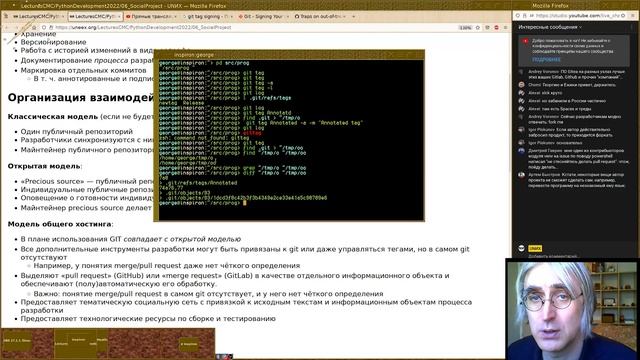The height and width of the screenshot is (360, 640).
Task: Open the Traps on out-of-tree GitHub tab
Action: coord(320,16)
